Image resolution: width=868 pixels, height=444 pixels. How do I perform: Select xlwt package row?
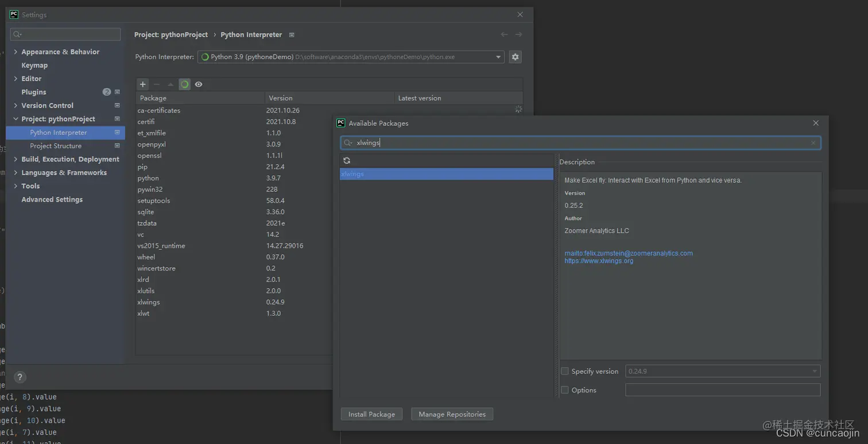point(234,314)
